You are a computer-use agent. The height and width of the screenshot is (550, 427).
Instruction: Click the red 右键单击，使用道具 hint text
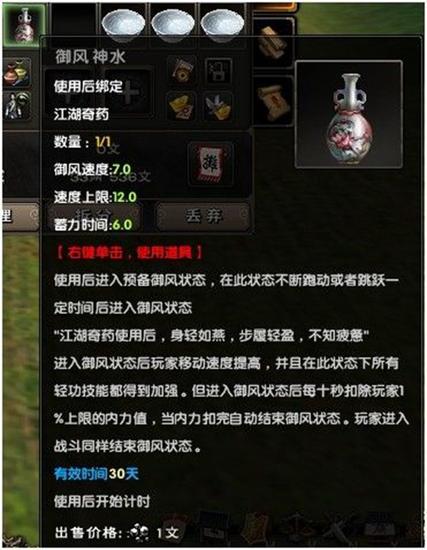pos(129,252)
